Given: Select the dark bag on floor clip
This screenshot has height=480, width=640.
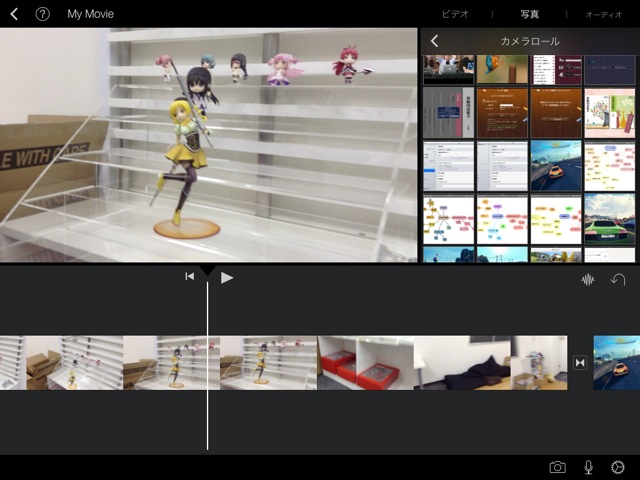Looking at the screenshot, I should 462,362.
